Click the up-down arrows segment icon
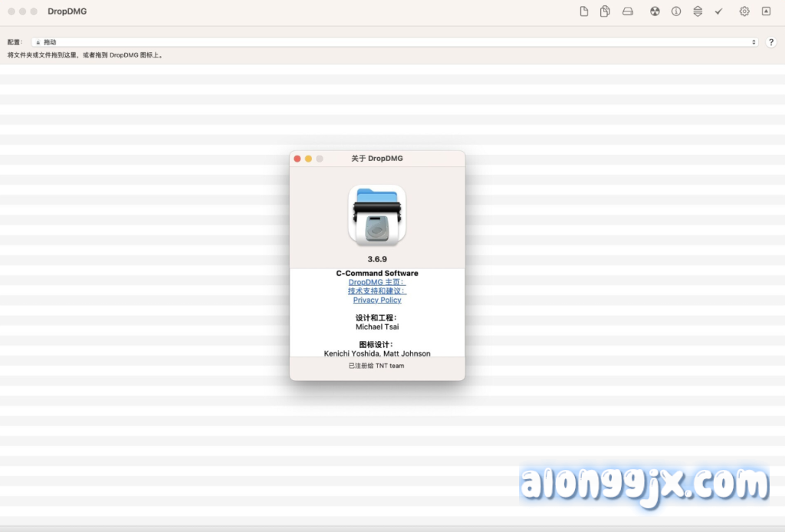 (697, 11)
